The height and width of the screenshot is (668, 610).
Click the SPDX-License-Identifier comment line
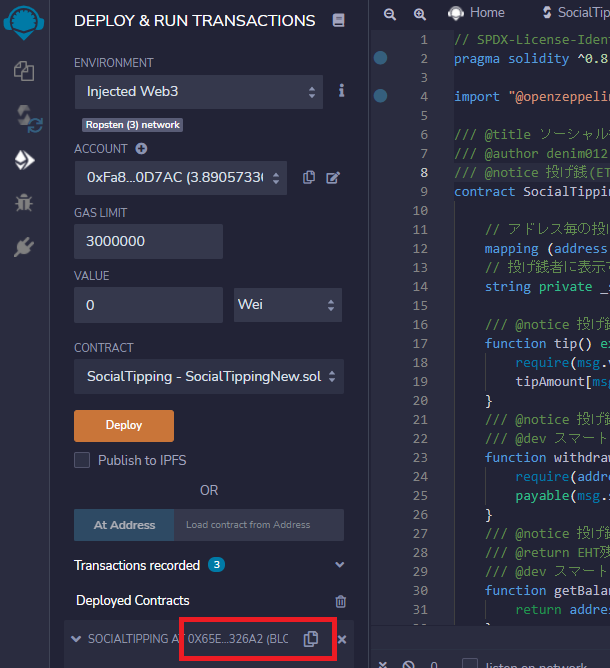point(532,40)
